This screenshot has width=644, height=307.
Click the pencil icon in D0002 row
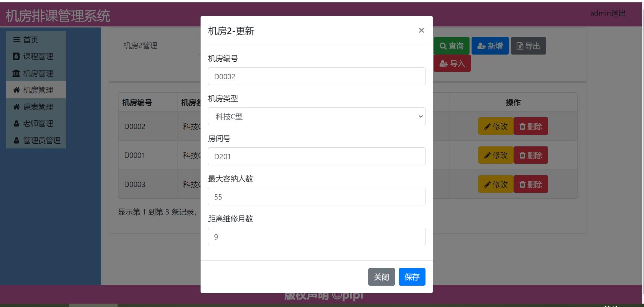(487, 127)
